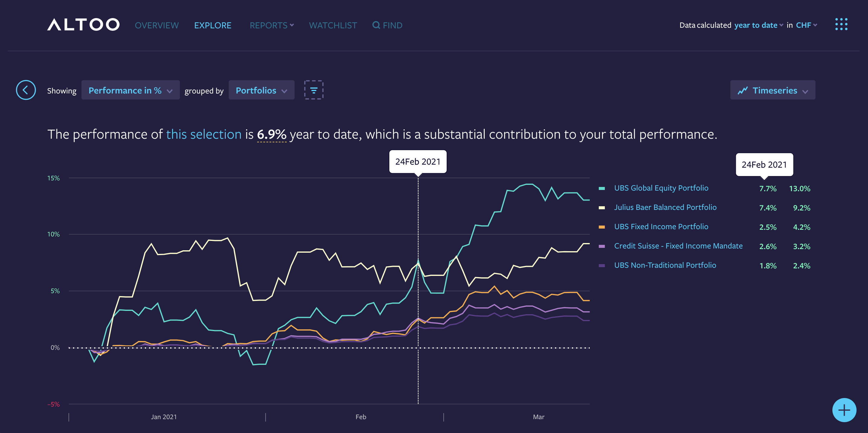Click the UBS Fixed Income Portfolio color swatch
This screenshot has height=433, width=868.
(x=602, y=226)
